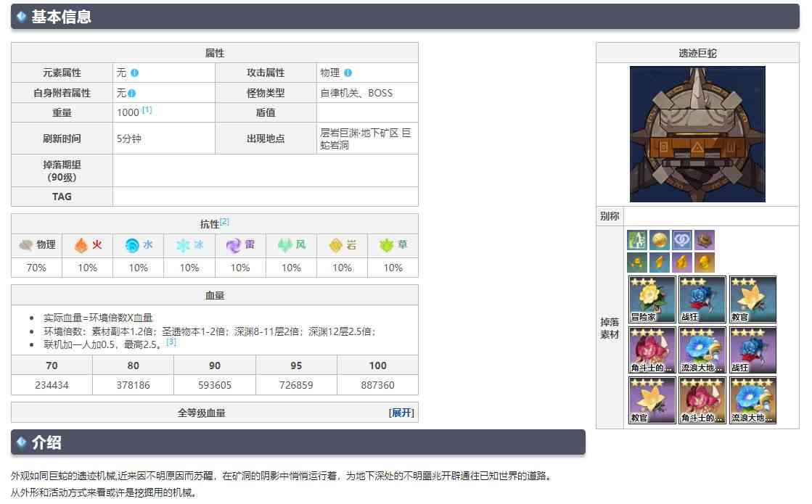
Task: Select the 草 dendro element icon
Action: pos(385,244)
